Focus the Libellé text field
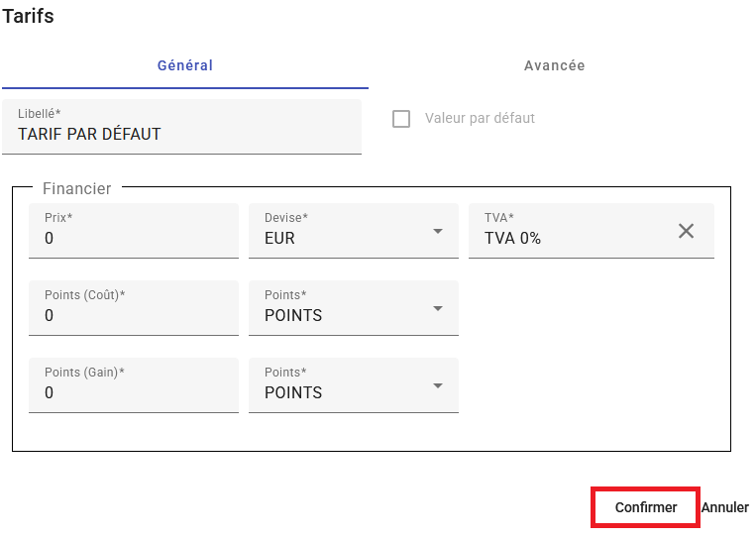 pos(181,134)
